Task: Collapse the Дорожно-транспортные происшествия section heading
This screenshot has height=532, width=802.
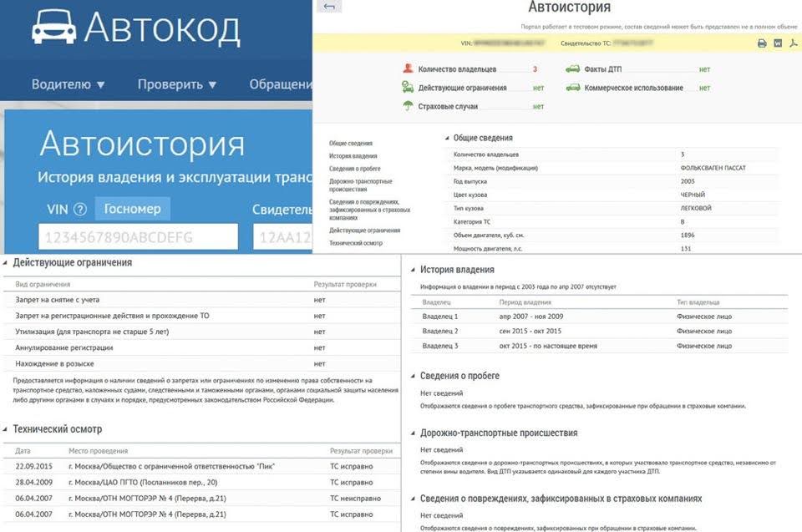Action: (494, 433)
